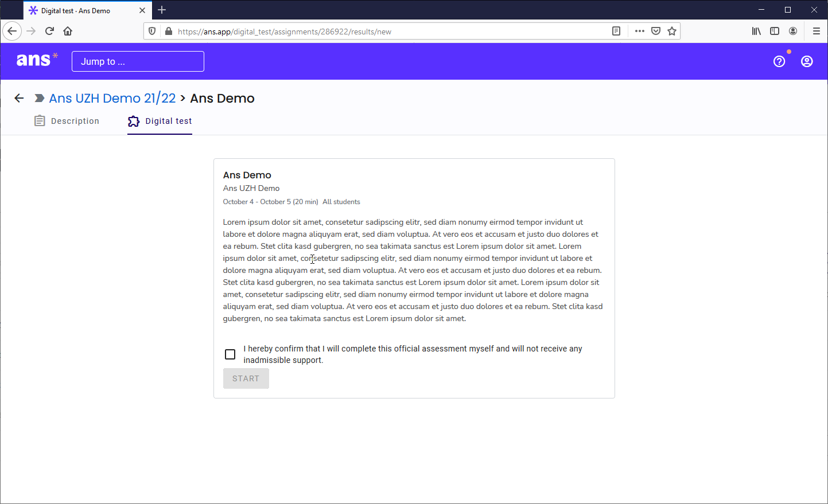Open a new browser tab
This screenshot has height=504, width=828.
point(162,10)
